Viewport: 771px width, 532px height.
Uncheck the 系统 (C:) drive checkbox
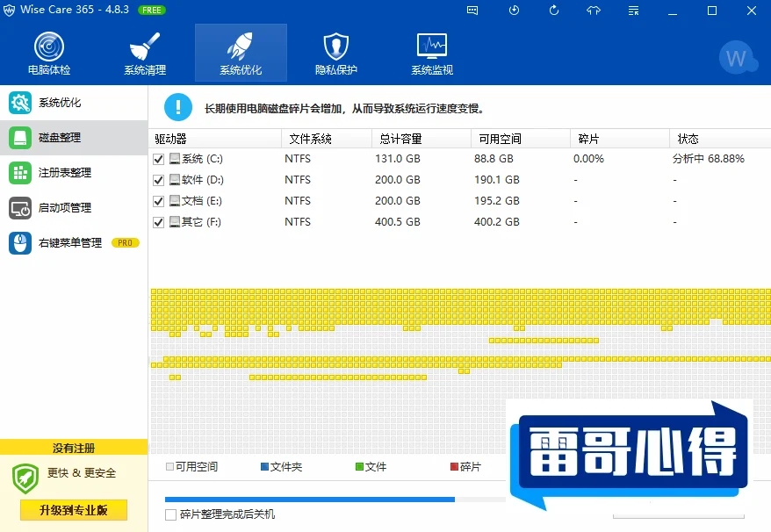(158, 159)
